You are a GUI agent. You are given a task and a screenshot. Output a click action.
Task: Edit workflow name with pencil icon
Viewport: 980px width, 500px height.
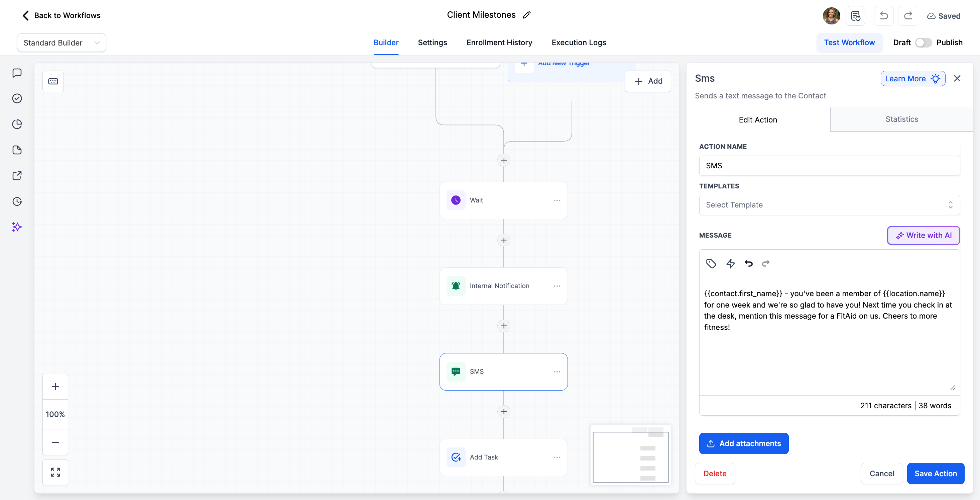[526, 15]
